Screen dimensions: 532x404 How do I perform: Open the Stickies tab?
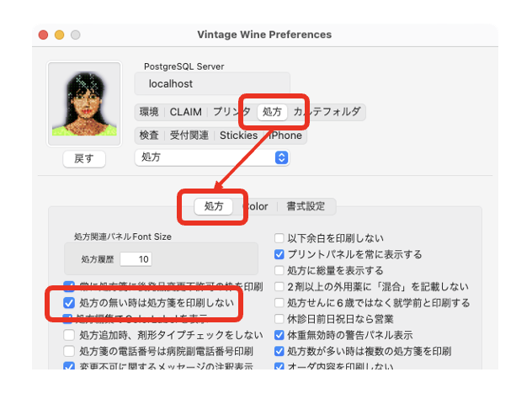tap(238, 135)
